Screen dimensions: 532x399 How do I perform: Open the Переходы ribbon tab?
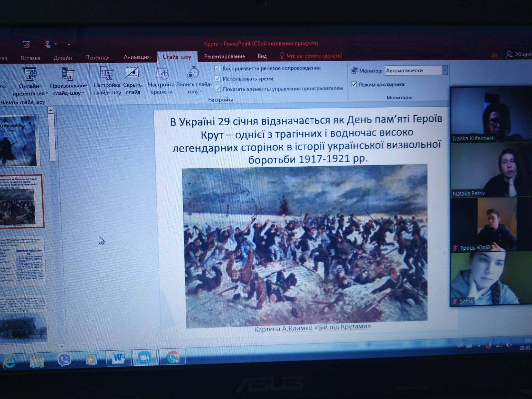[98, 58]
